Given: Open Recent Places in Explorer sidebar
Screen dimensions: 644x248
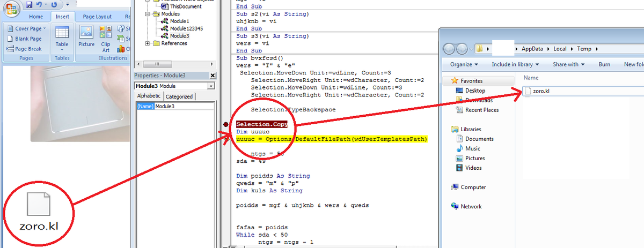Looking at the screenshot, I should click(x=477, y=110).
